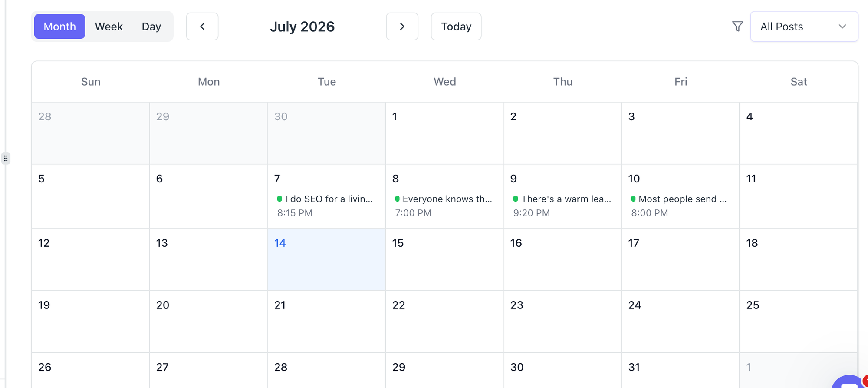Select the highlighted July 14 cell

(326, 260)
